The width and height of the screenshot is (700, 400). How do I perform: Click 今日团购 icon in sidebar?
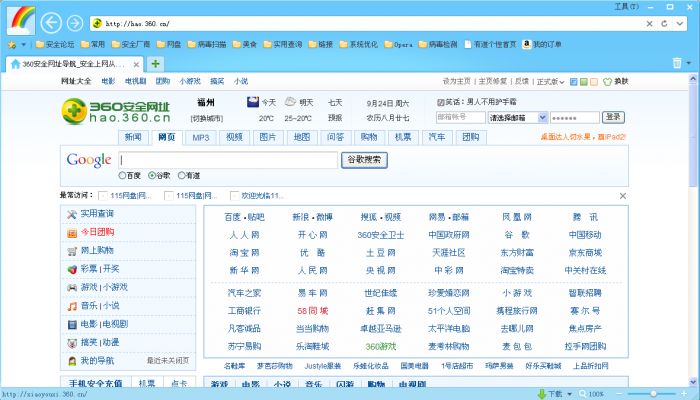tap(72, 233)
